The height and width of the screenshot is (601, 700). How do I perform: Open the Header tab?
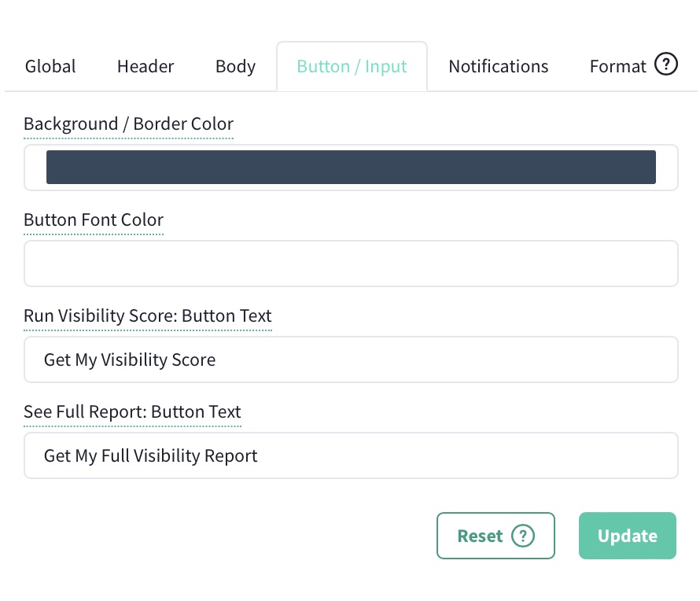(145, 66)
